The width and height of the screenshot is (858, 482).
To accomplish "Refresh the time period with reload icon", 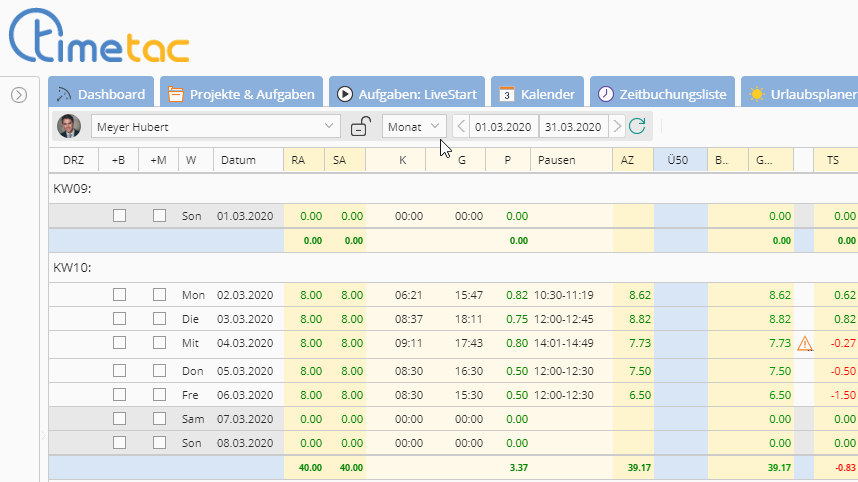I will (x=637, y=126).
